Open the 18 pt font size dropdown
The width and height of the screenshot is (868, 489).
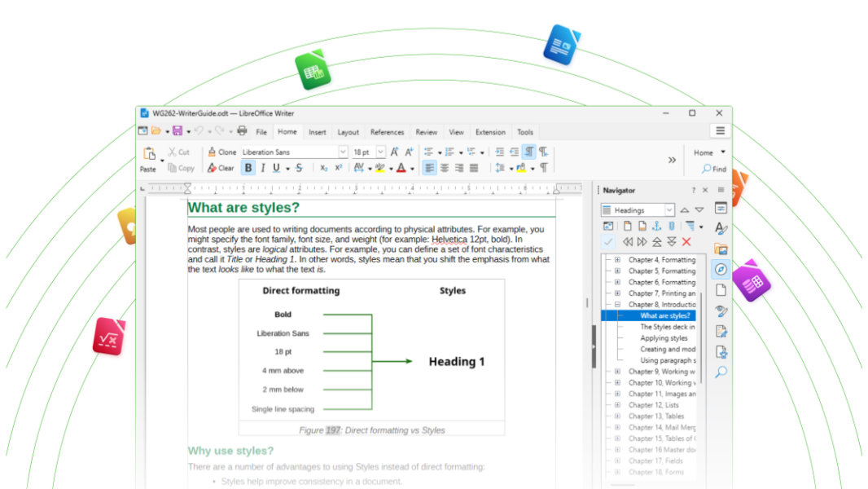pyautogui.click(x=381, y=152)
